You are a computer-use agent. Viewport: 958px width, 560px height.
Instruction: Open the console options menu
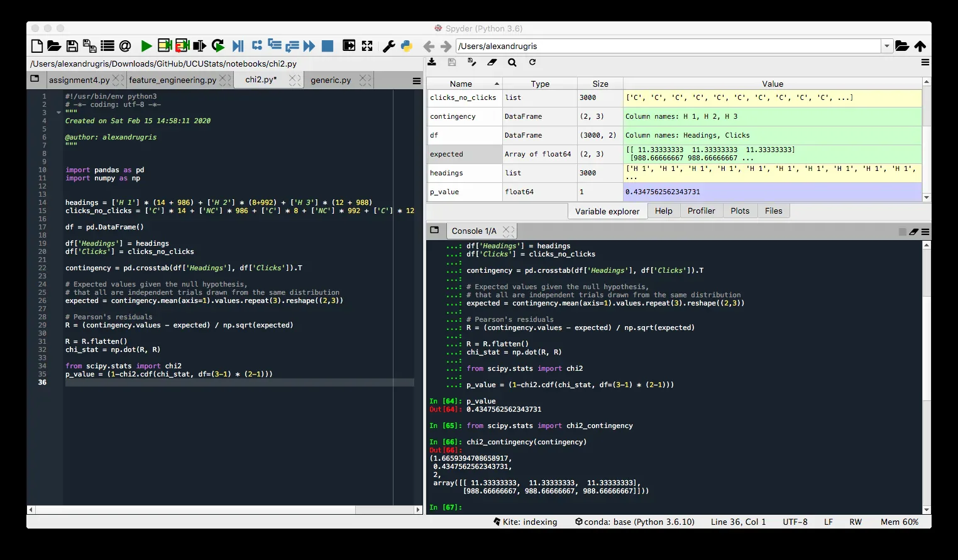925,231
